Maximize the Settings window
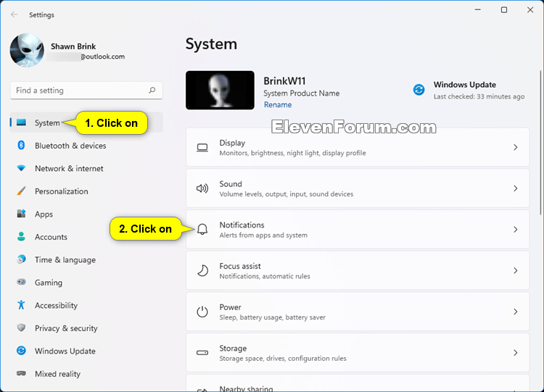 tap(504, 9)
